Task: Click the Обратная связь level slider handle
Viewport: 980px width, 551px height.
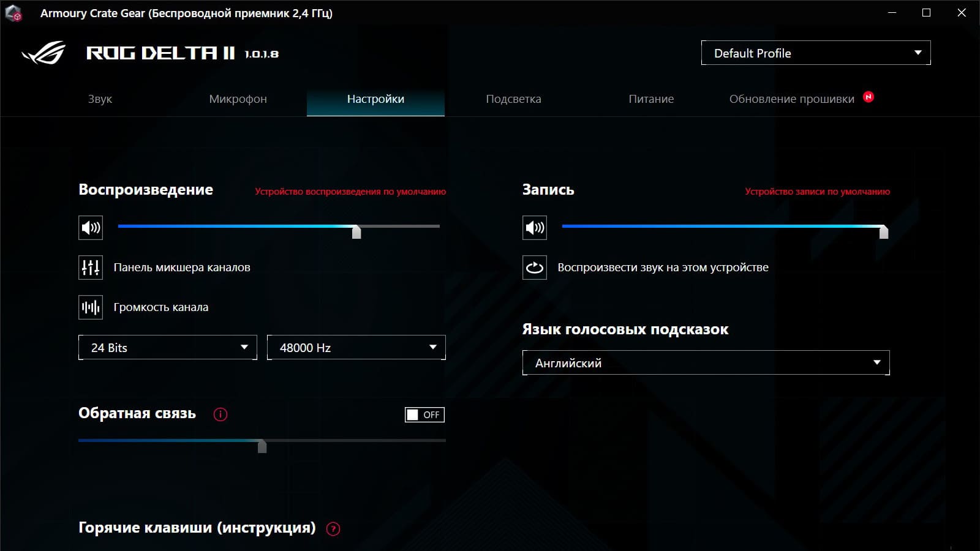Action: [262, 446]
